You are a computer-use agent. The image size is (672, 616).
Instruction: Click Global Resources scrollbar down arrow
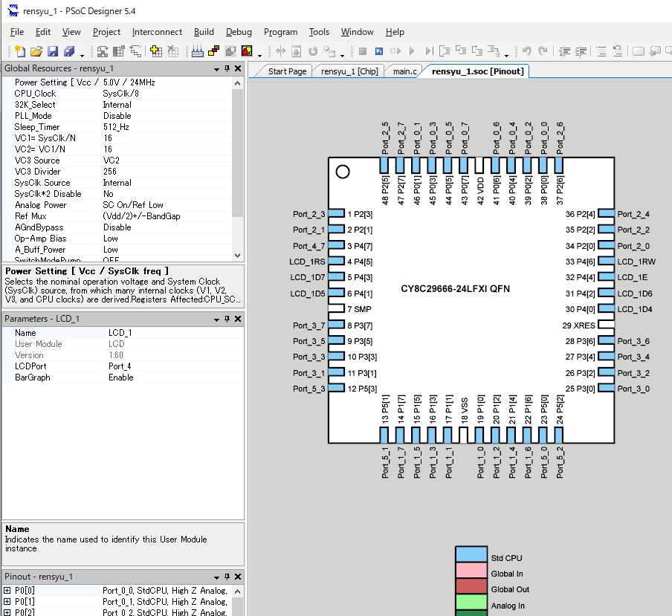click(x=237, y=256)
